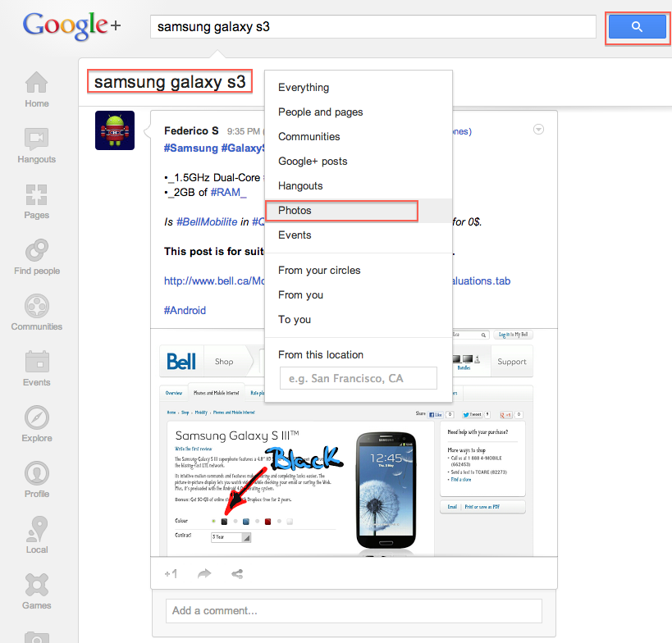Click the 9:35 PM timestamp
This screenshot has width=672, height=643.
[244, 131]
